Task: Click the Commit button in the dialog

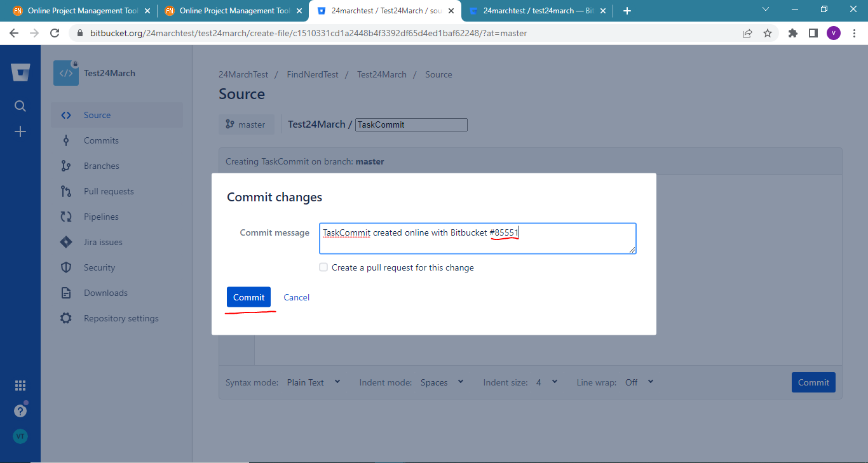Action: (248, 297)
